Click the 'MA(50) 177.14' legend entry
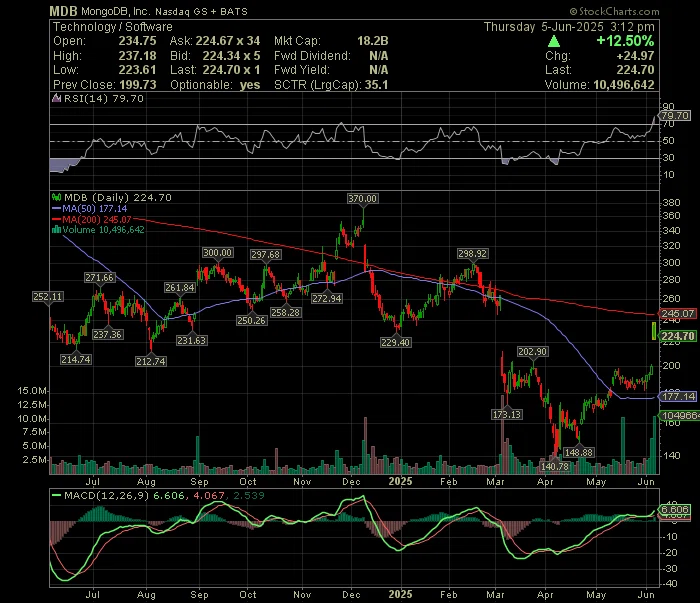Image resolution: width=700 pixels, height=603 pixels. (95, 208)
